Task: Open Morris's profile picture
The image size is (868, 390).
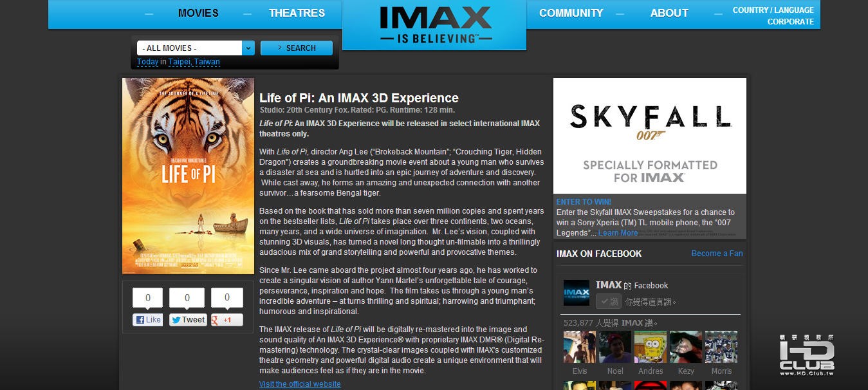Action: [x=721, y=348]
